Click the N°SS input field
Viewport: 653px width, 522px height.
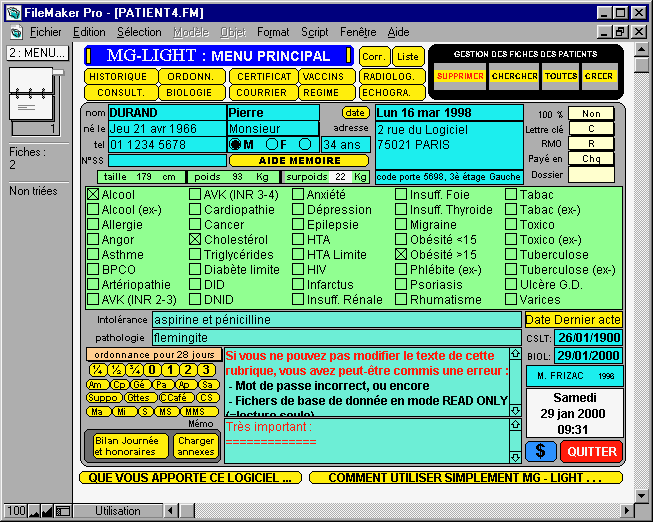click(167, 160)
